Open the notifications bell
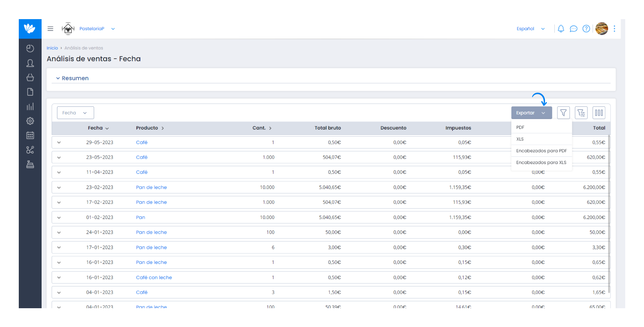This screenshot has height=327, width=644. pos(561,29)
